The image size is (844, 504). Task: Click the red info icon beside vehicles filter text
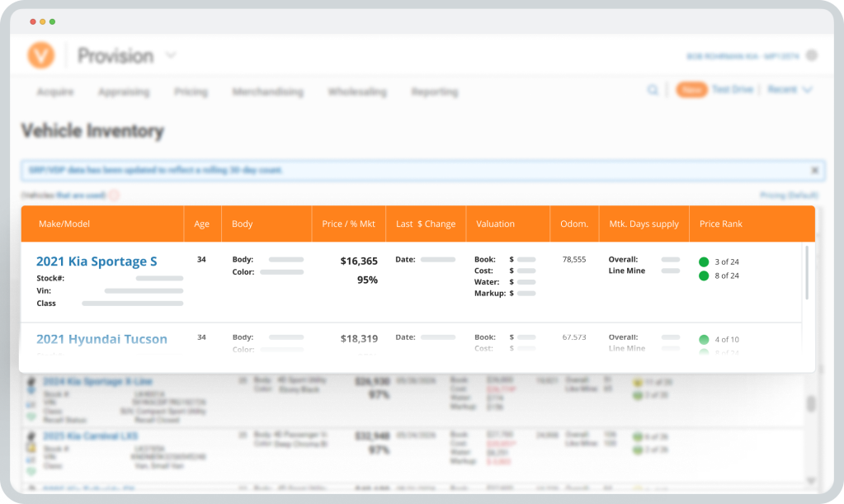(x=114, y=195)
